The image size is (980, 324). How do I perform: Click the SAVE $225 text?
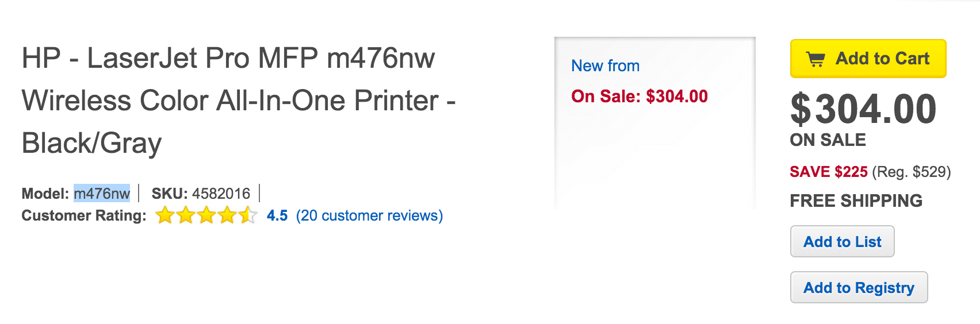(828, 172)
